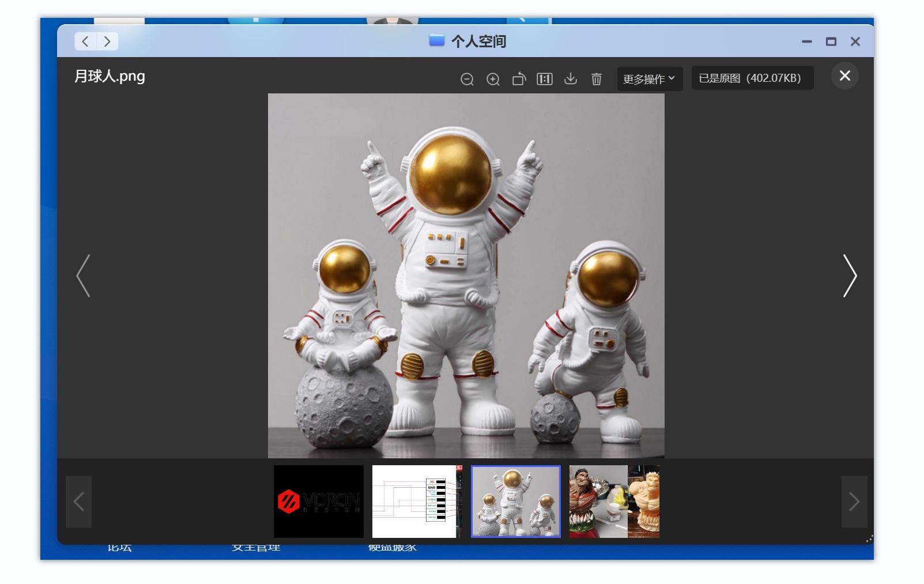Viewport: 924px width, 584px height.
Task: Navigate back in 个人空间 window
Action: tap(85, 42)
